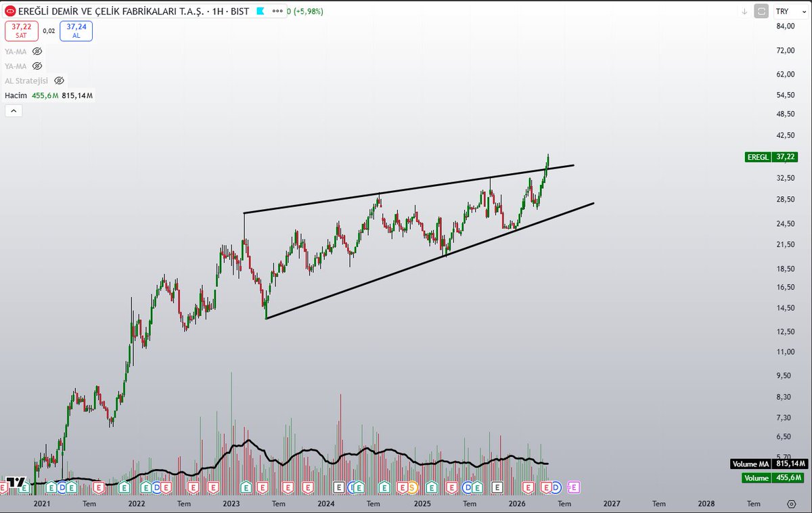Click the 14,50 price axis value

785,309
